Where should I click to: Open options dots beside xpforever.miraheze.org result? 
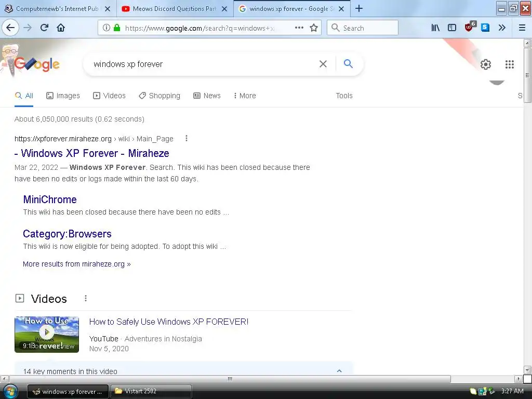coord(187,138)
